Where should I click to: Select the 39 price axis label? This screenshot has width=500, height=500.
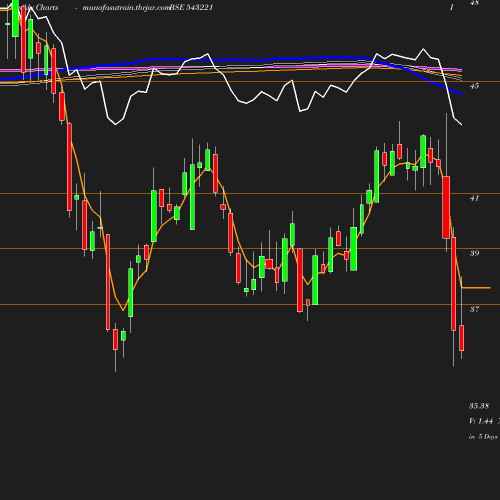tap(474, 253)
